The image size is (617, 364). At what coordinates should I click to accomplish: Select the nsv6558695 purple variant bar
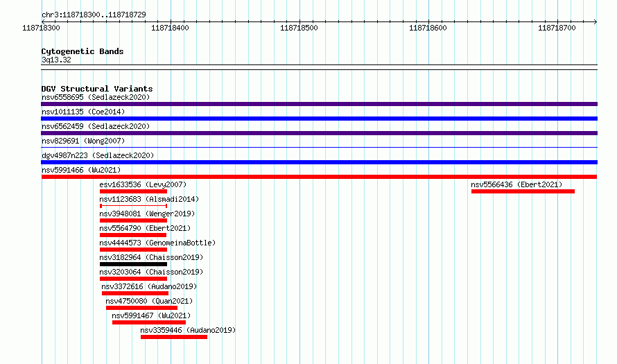click(x=319, y=104)
